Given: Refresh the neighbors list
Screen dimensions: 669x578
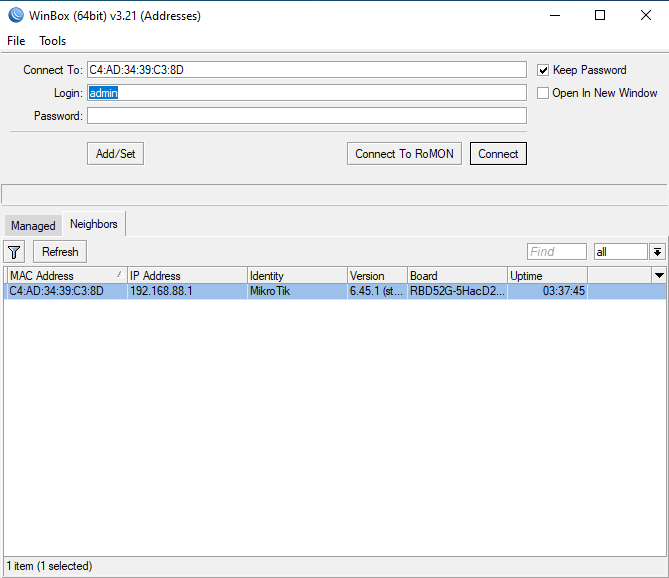Looking at the screenshot, I should [x=60, y=252].
